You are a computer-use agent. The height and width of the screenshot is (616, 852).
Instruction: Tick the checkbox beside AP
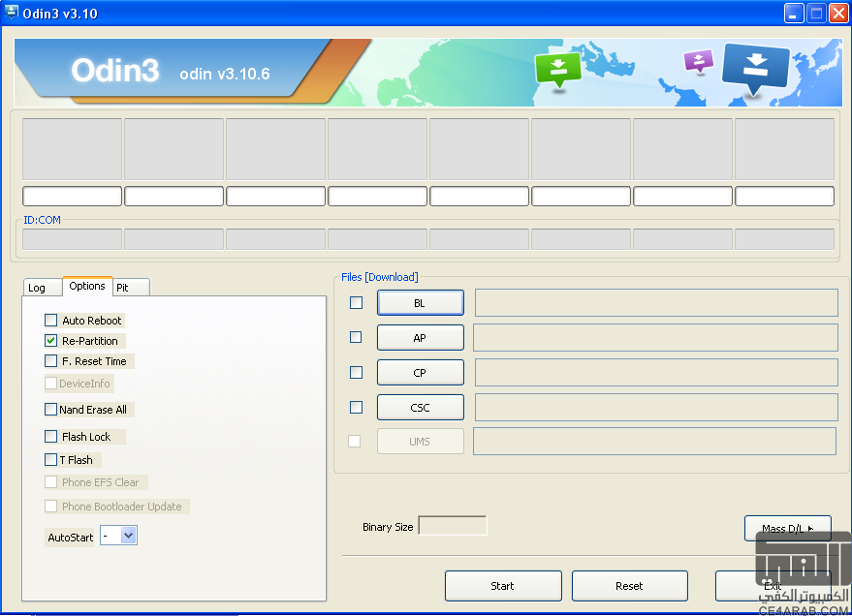pos(356,337)
